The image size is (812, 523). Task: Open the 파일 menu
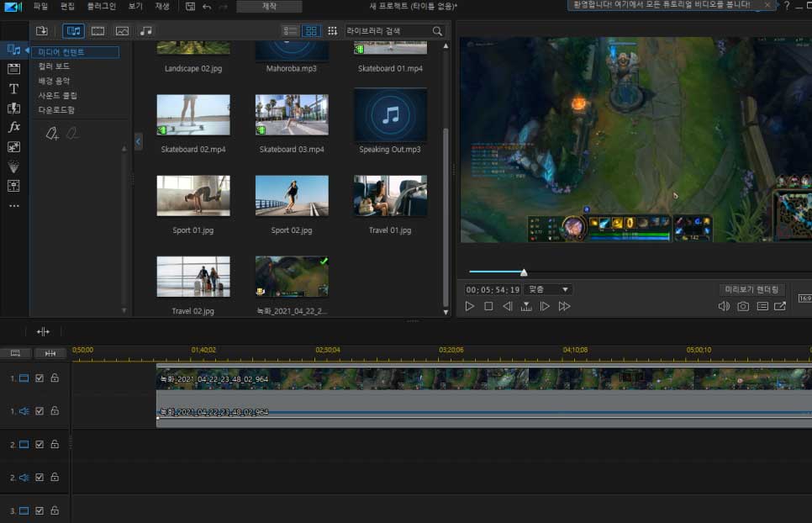(x=40, y=6)
